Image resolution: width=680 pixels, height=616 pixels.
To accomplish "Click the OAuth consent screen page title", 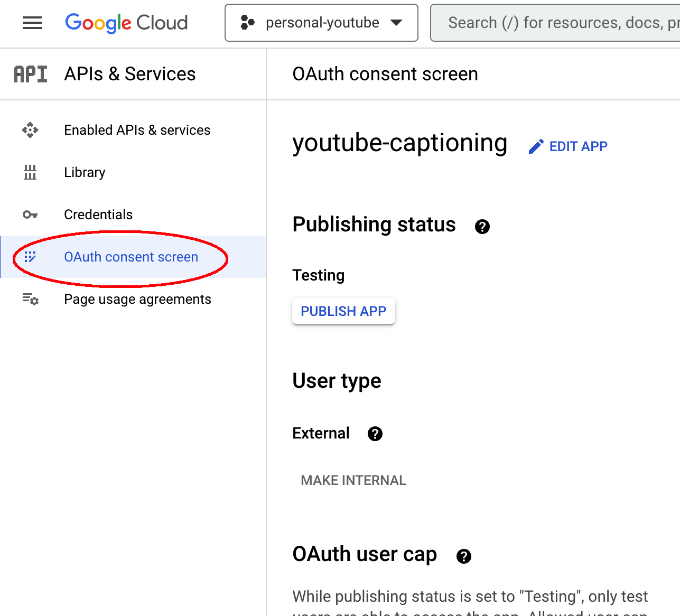I will [x=385, y=74].
